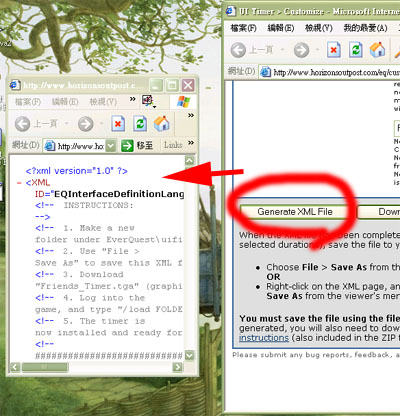
Task: Open the address bar dropdown in the small window
Action: click(x=111, y=146)
